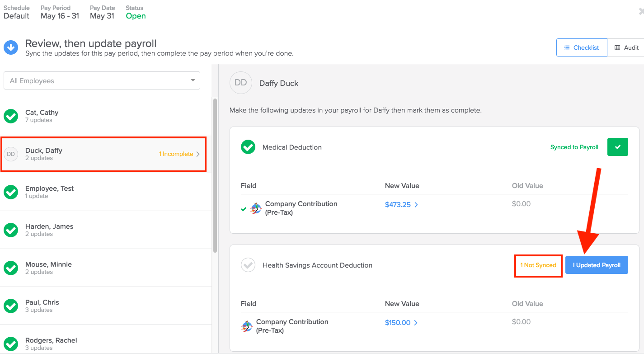The width and height of the screenshot is (644, 358).
Task: Open the $473.25 new value link
Action: click(x=398, y=205)
